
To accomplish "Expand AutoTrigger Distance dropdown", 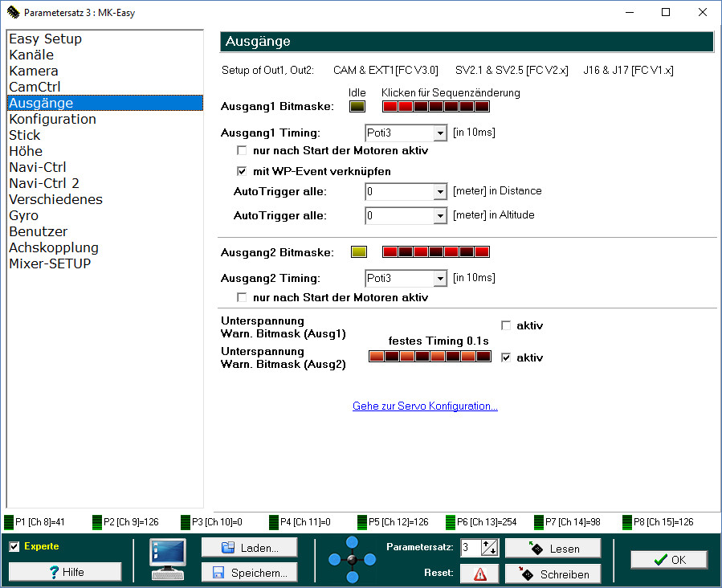I will click(x=439, y=192).
